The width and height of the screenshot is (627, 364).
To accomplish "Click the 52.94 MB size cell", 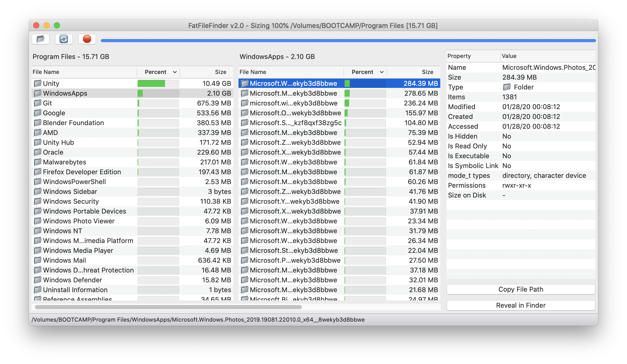I will point(423,142).
